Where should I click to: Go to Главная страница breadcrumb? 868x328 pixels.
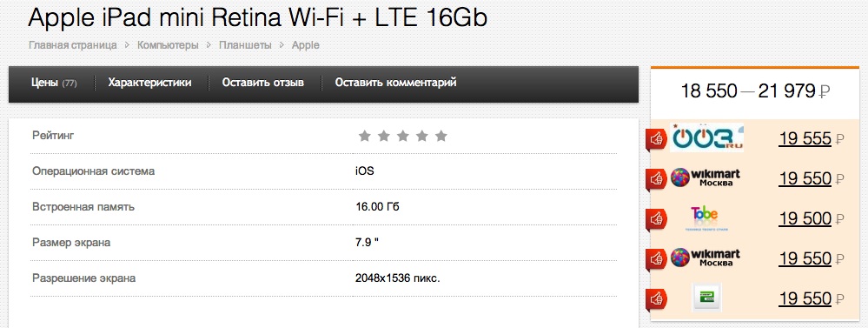click(x=72, y=45)
